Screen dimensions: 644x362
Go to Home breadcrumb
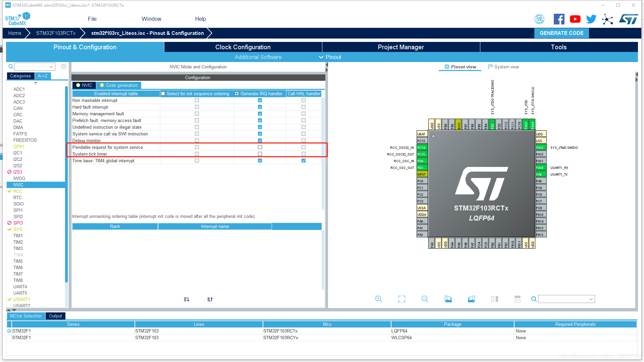[15, 33]
